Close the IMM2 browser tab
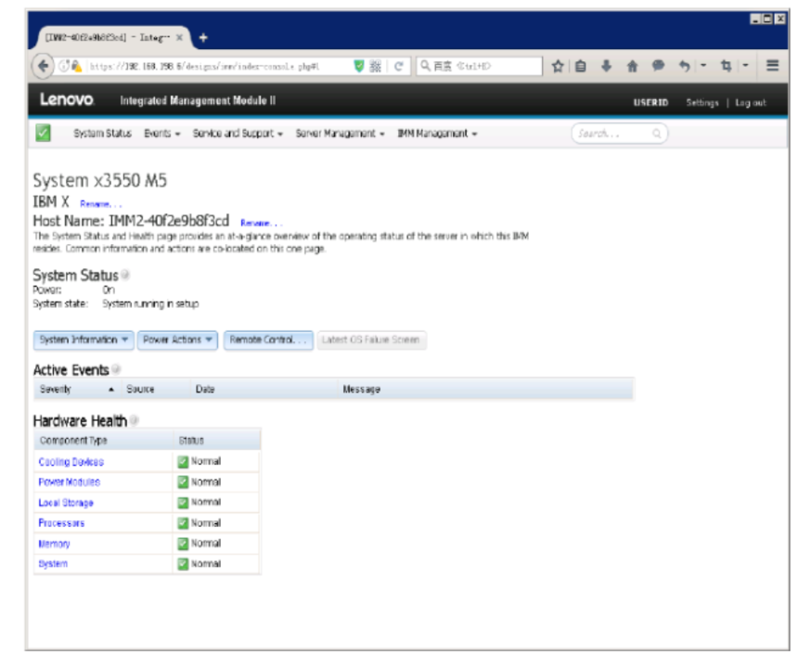The height and width of the screenshot is (655, 812). [x=179, y=37]
